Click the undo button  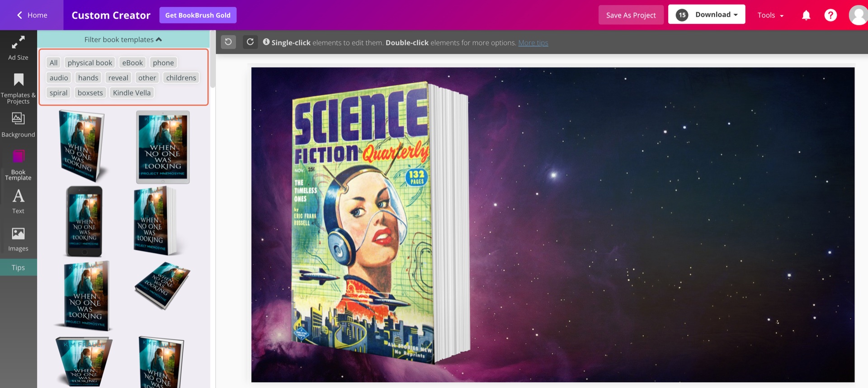click(228, 42)
